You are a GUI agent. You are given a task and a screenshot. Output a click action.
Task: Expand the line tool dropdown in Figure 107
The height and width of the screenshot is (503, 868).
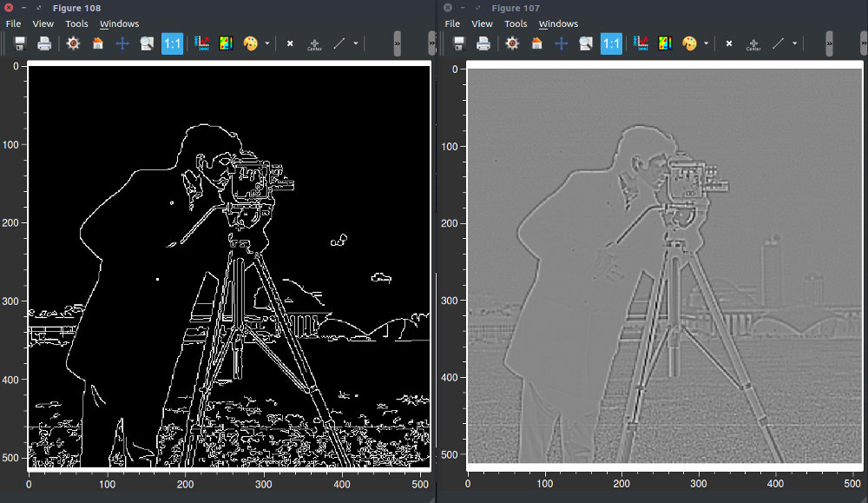(794, 43)
